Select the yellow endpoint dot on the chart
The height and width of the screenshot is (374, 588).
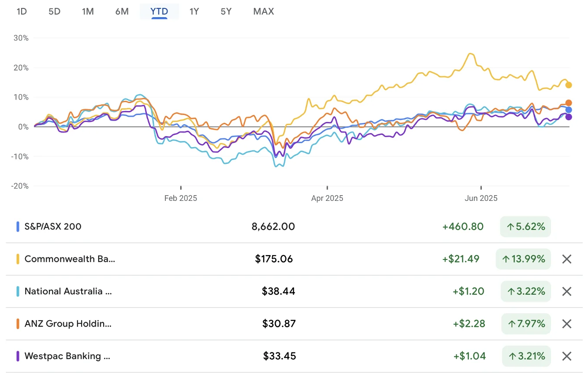(569, 85)
